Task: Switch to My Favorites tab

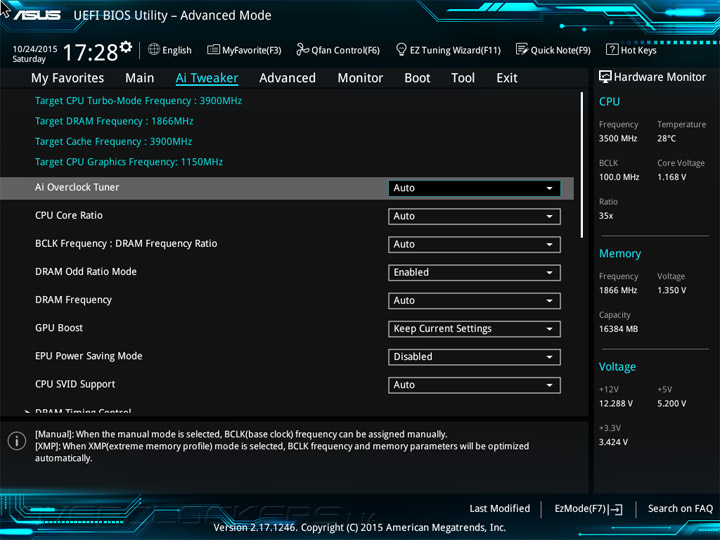Action: click(68, 78)
